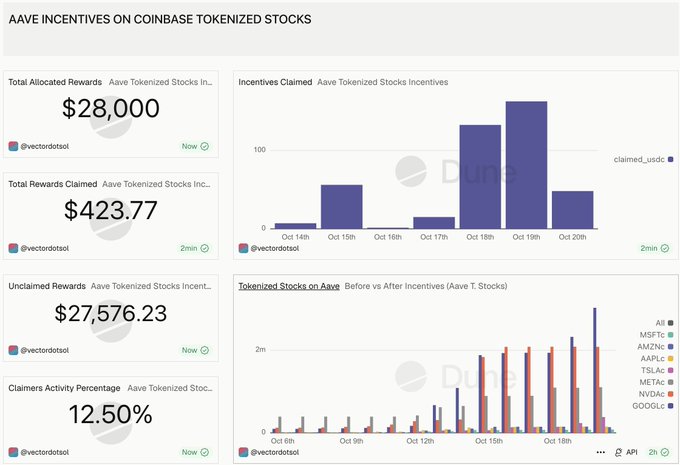Toggle the NVDAc legend entry

coord(656,394)
